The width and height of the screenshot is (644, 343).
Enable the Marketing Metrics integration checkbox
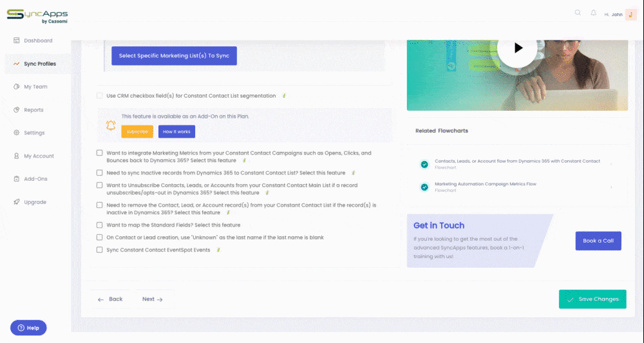99,153
